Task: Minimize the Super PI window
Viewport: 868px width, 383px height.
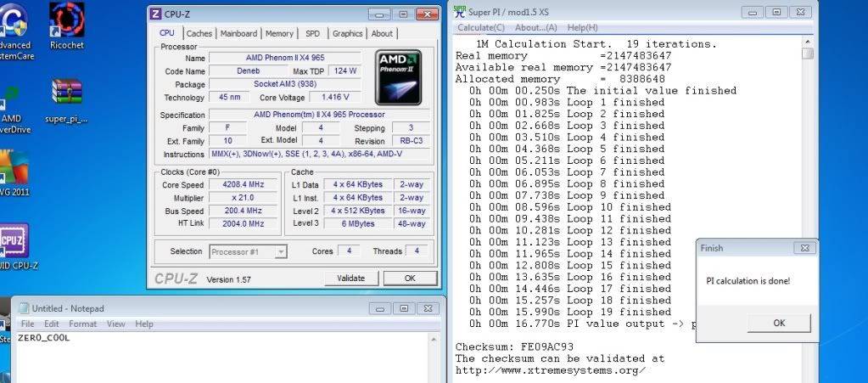Action: 752,12
